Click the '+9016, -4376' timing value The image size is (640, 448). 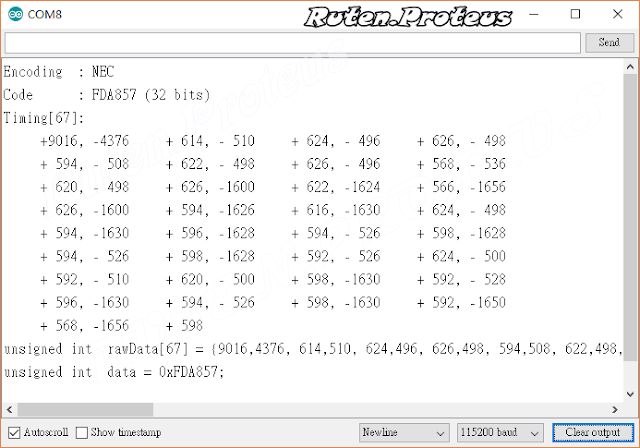point(84,141)
